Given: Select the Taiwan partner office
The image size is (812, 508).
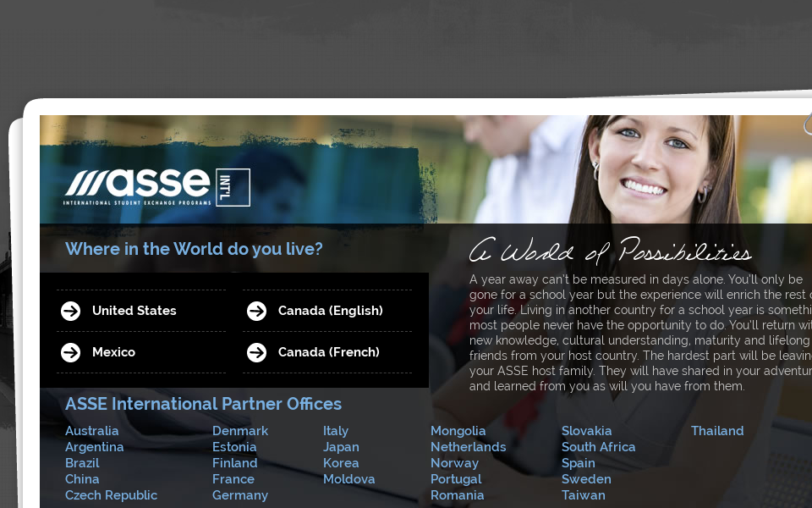Looking at the screenshot, I should tap(584, 495).
